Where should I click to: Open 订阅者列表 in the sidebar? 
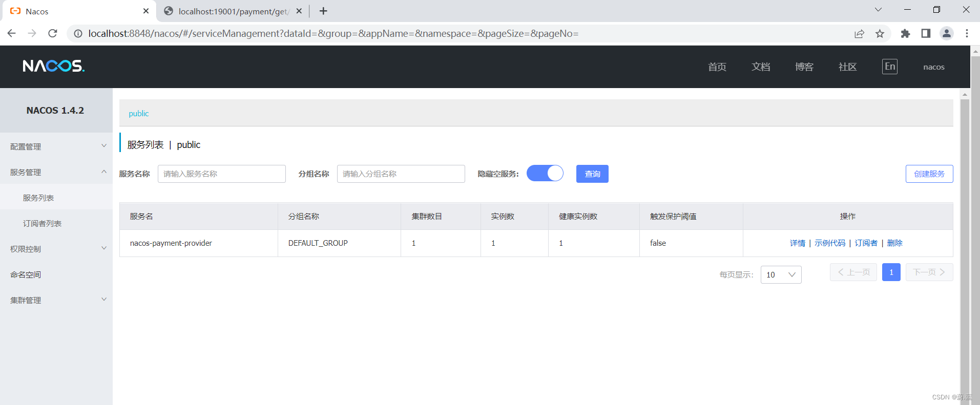click(x=56, y=223)
